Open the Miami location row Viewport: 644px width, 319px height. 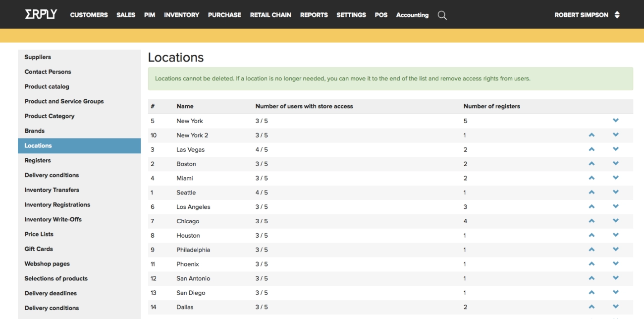pyautogui.click(x=185, y=178)
